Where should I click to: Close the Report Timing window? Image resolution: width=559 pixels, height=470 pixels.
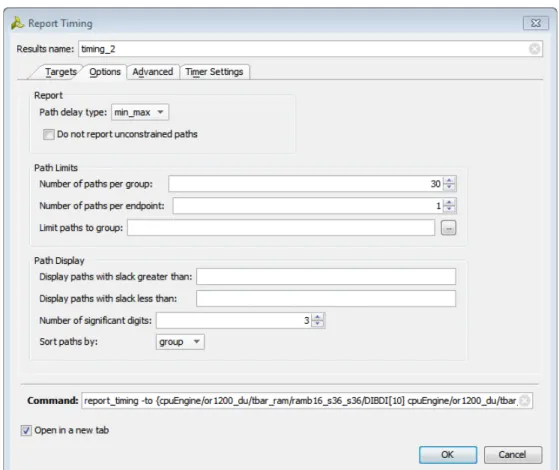(x=536, y=23)
